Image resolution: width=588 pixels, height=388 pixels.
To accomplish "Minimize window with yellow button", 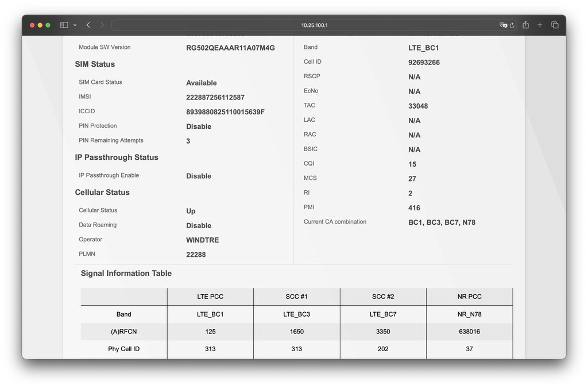I will point(40,25).
